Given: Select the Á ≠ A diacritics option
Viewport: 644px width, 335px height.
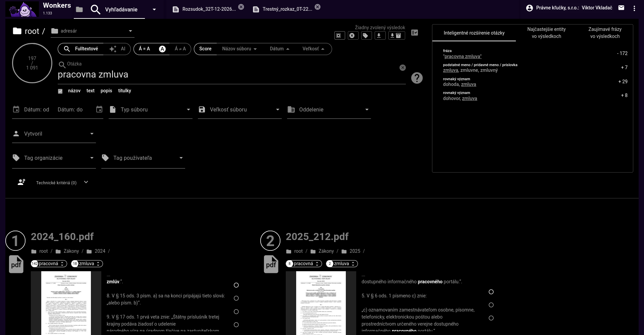Looking at the screenshot, I should [180, 49].
